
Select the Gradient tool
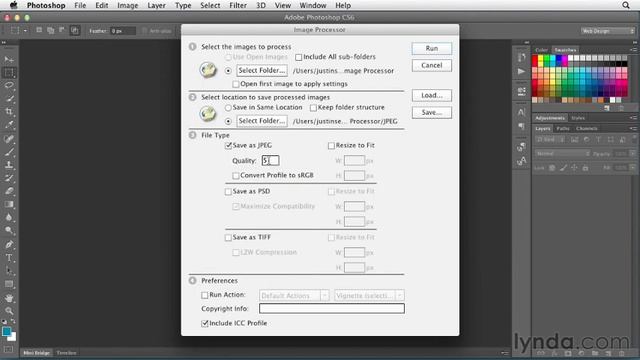(9, 204)
